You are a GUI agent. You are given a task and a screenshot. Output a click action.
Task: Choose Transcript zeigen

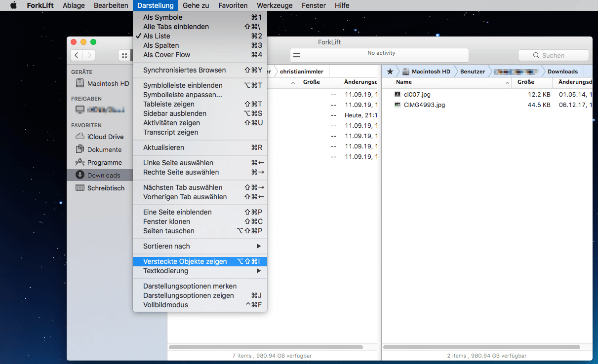tap(200, 132)
